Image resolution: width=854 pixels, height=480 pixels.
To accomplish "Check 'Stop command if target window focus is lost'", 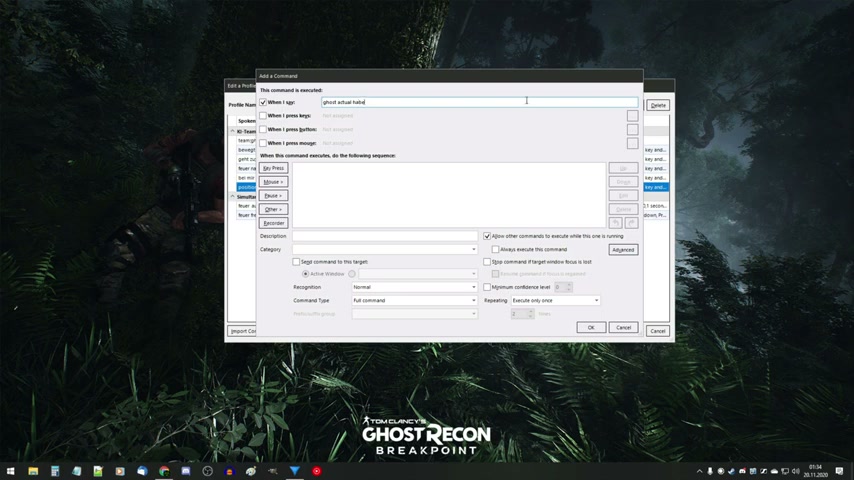I will pyautogui.click(x=487, y=262).
